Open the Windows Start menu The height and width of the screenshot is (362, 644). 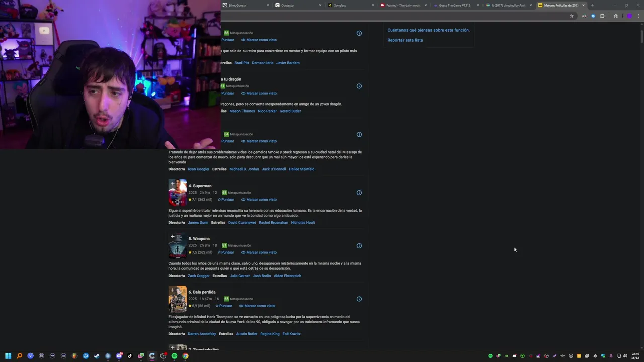tap(8, 356)
